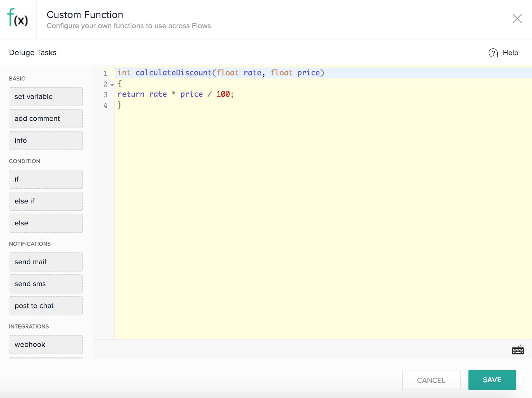Add an "add comment" task
The width and height of the screenshot is (532, 398).
(x=46, y=119)
